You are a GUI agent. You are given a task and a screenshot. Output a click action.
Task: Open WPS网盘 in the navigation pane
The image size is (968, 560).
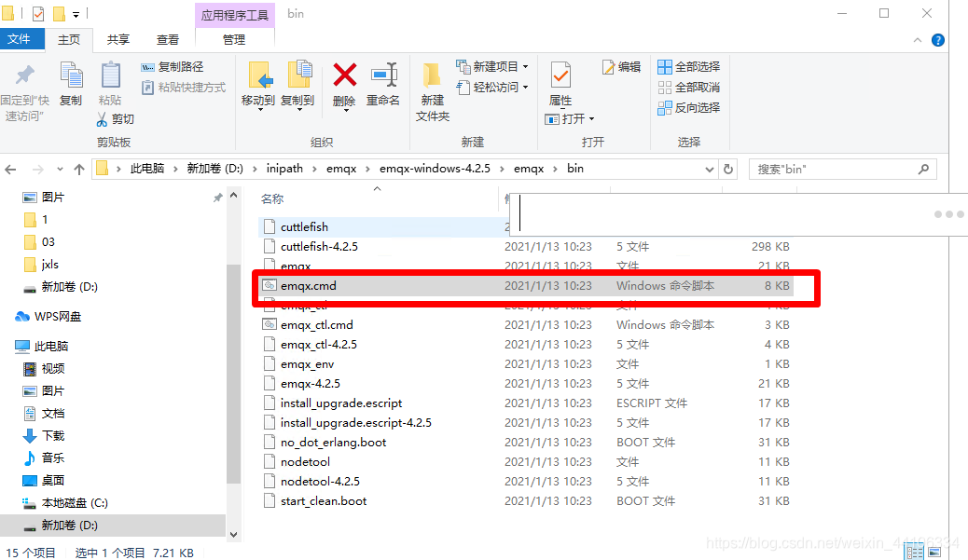[x=48, y=317]
